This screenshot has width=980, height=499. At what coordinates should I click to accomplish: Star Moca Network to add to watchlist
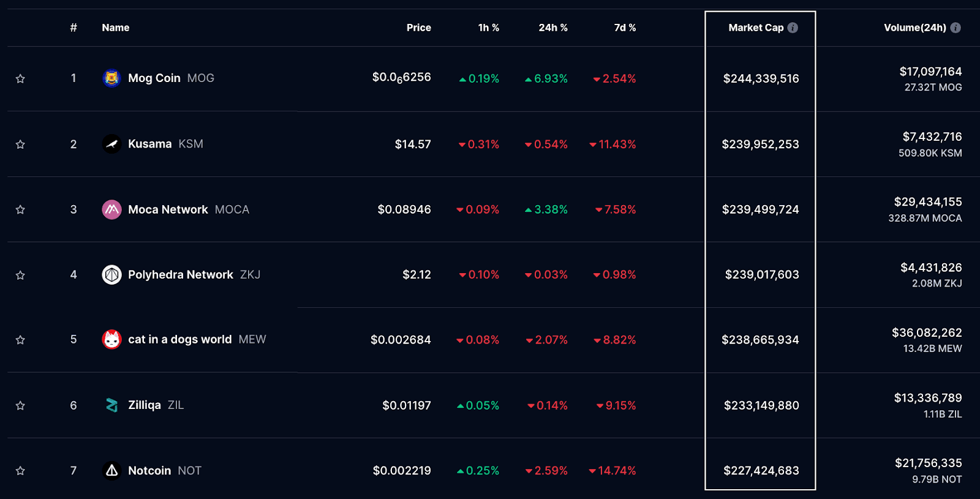20,209
